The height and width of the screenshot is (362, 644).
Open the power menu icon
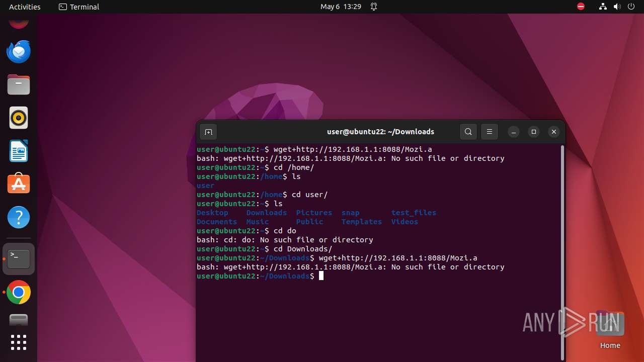[631, 7]
